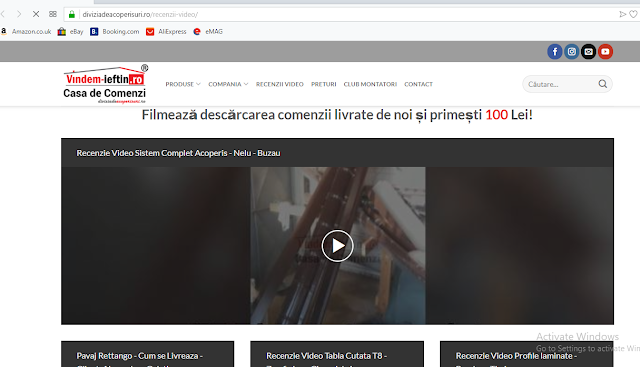Open the Pavaj Rettango video card
Viewport: 640px width, 367px height.
tap(147, 354)
